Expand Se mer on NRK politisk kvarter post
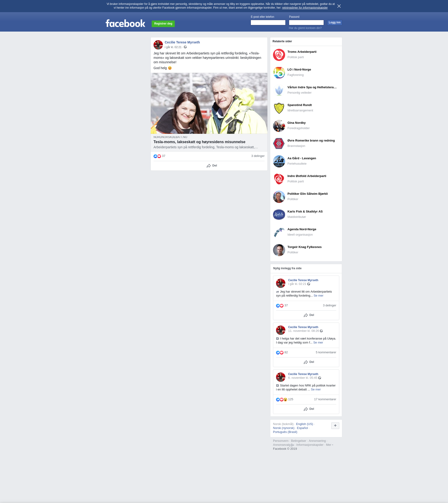The width and height of the screenshot is (448, 503). click(x=315, y=389)
